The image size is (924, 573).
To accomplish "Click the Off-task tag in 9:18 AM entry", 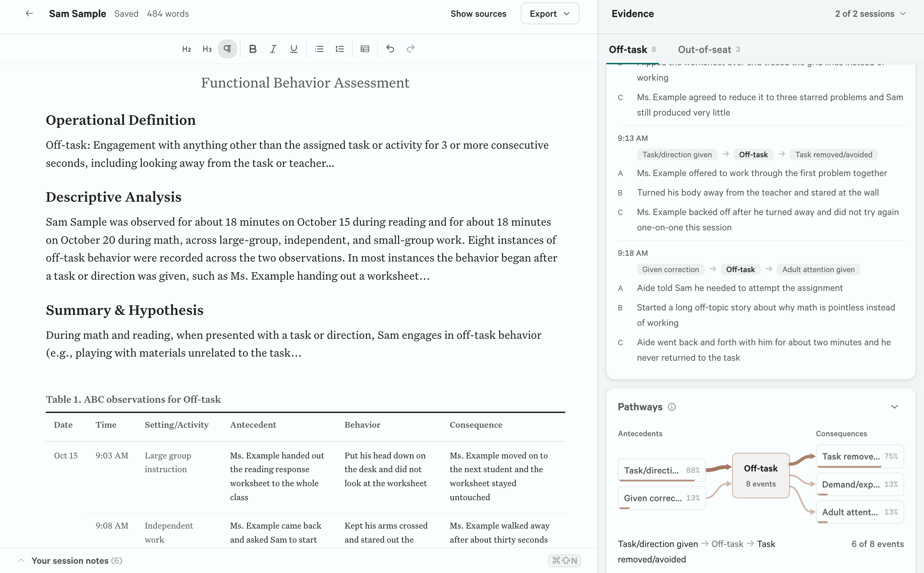I will (740, 269).
